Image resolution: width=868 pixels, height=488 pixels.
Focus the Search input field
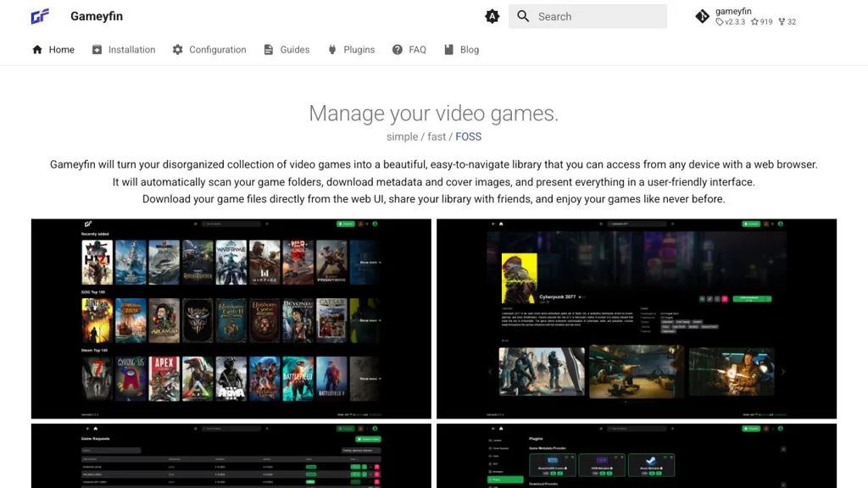point(598,16)
